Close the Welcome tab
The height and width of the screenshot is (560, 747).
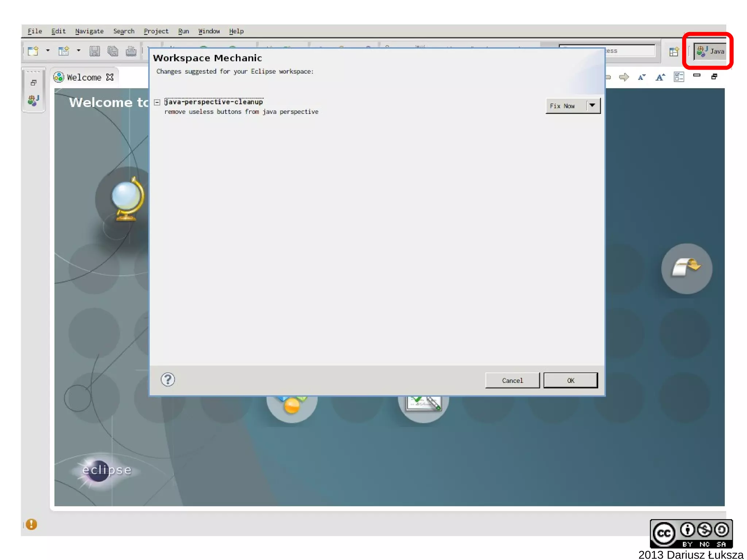coord(110,77)
